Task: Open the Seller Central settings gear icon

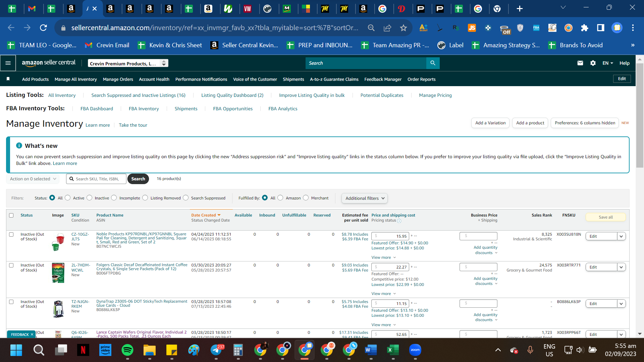Action: pos(593,63)
